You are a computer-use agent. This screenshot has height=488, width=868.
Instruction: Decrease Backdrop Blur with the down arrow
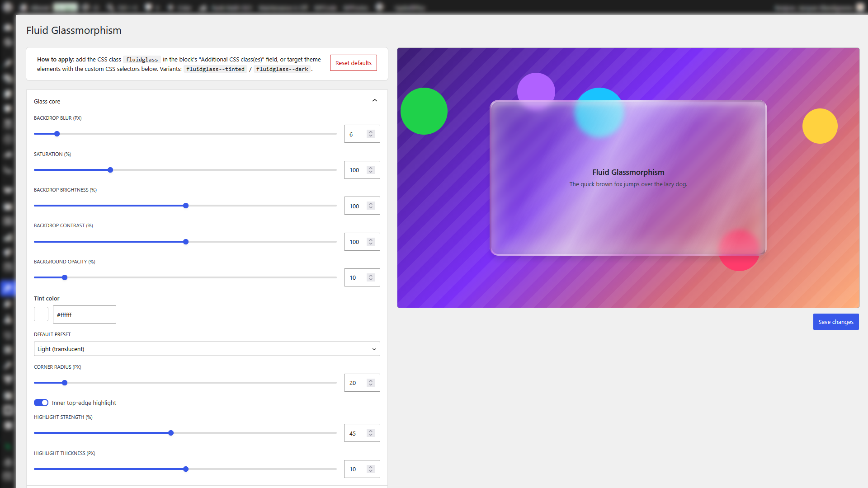[371, 136]
